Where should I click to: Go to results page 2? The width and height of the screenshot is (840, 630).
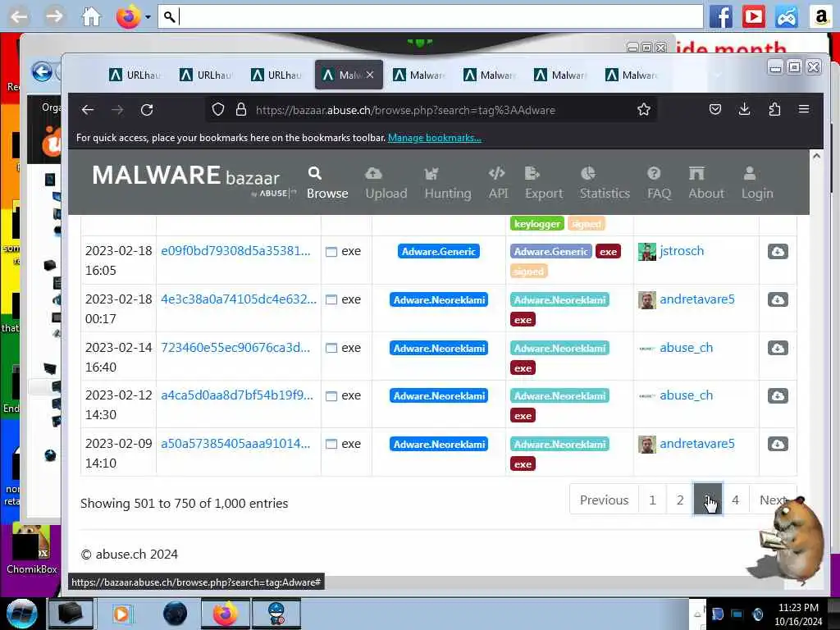680,500
